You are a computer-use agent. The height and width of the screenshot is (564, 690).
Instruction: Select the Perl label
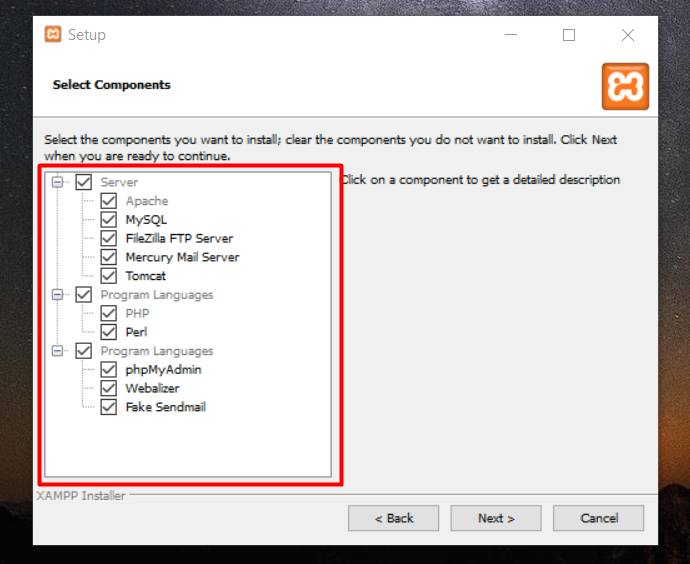[136, 332]
